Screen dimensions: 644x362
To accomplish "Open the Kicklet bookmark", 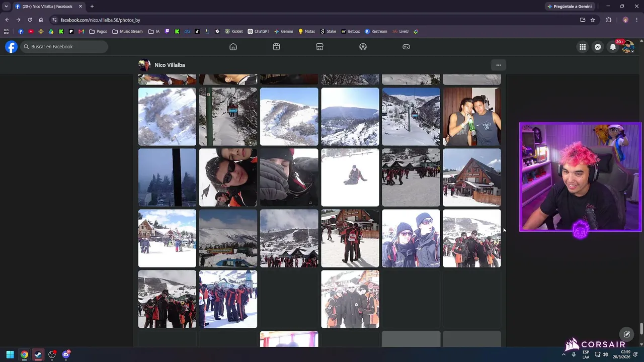I will coord(234,31).
